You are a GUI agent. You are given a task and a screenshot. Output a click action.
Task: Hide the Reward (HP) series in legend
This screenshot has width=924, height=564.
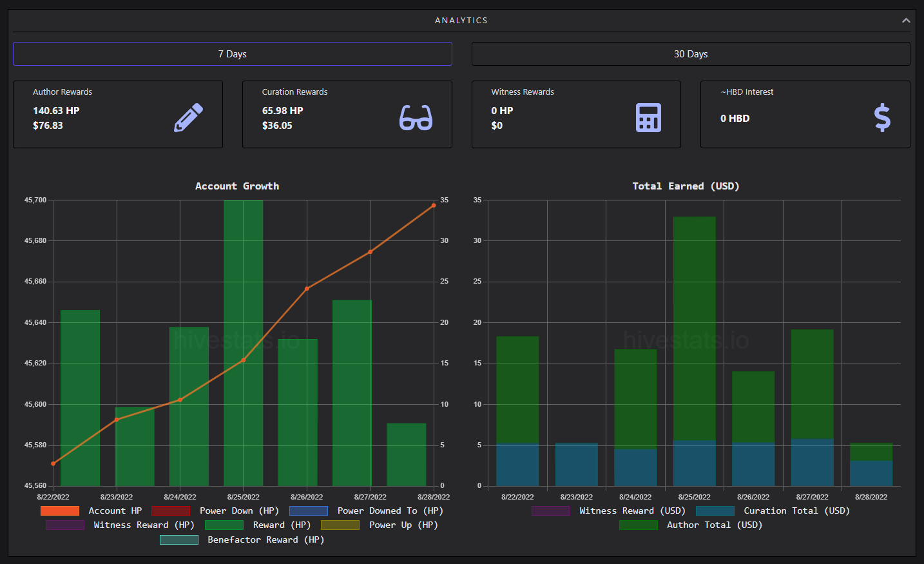click(x=258, y=525)
